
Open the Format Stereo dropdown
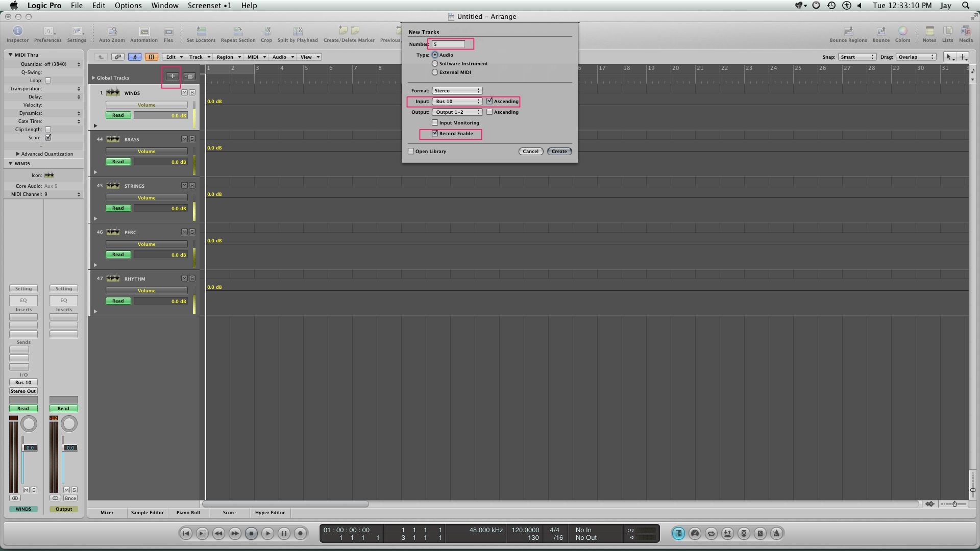click(457, 90)
